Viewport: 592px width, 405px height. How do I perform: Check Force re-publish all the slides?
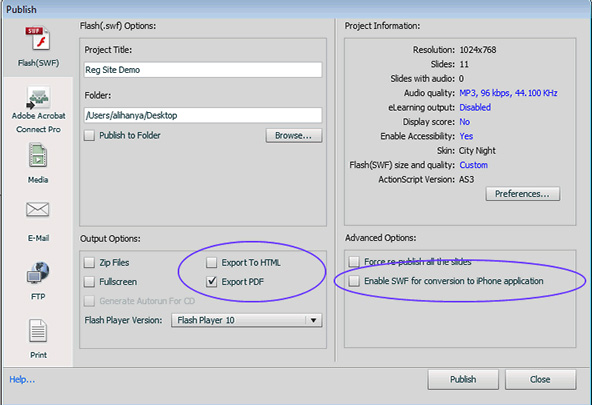pyautogui.click(x=354, y=262)
